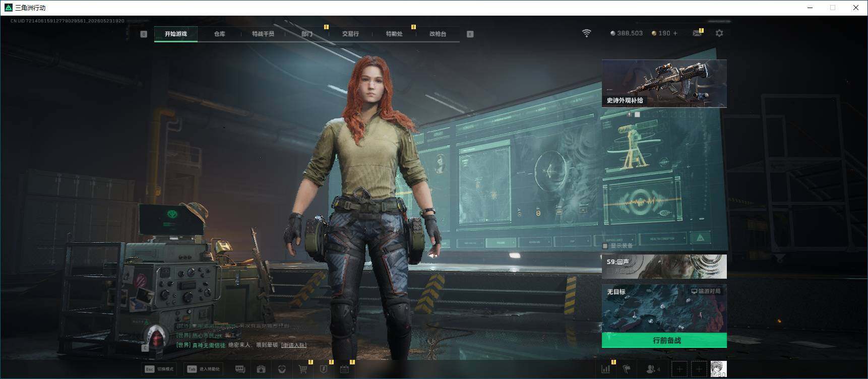Switch to the 仓库 tab
The width and height of the screenshot is (868, 379).
tap(220, 34)
